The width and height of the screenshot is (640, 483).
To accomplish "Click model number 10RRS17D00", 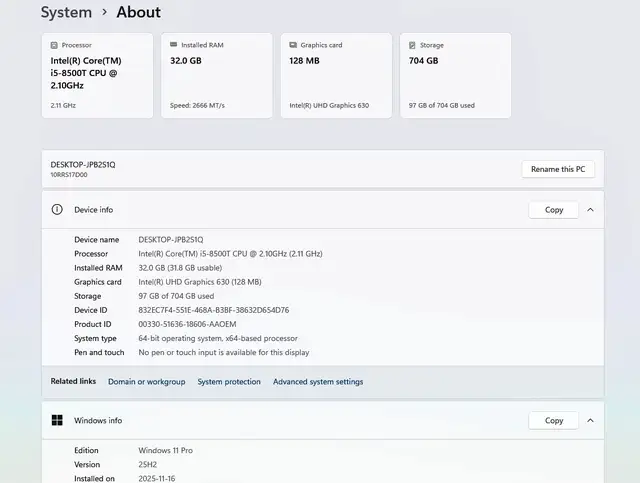I will 69,175.
